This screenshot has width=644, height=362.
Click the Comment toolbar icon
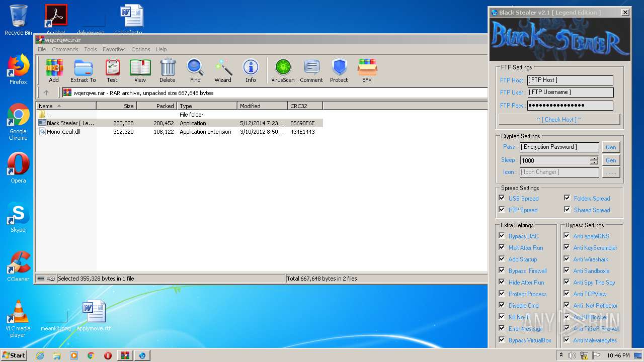tap(311, 70)
